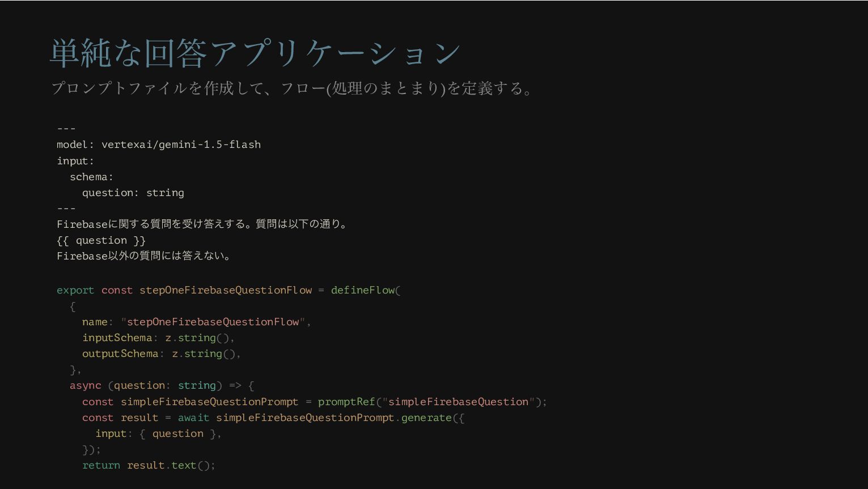Click the 'schema:' line in the prompt YAML
The image size is (868, 489).
point(91,177)
